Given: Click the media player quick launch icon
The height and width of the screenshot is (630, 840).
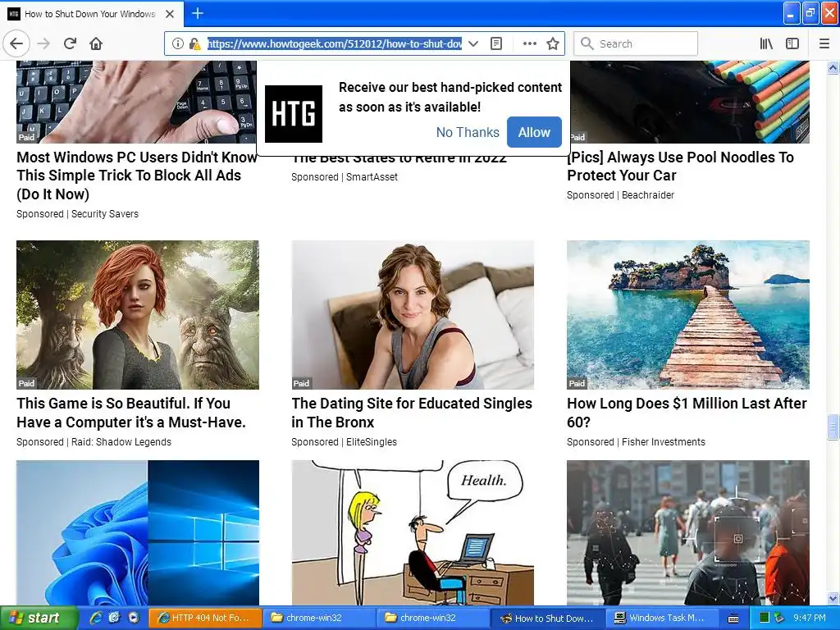Looking at the screenshot, I should tap(133, 619).
